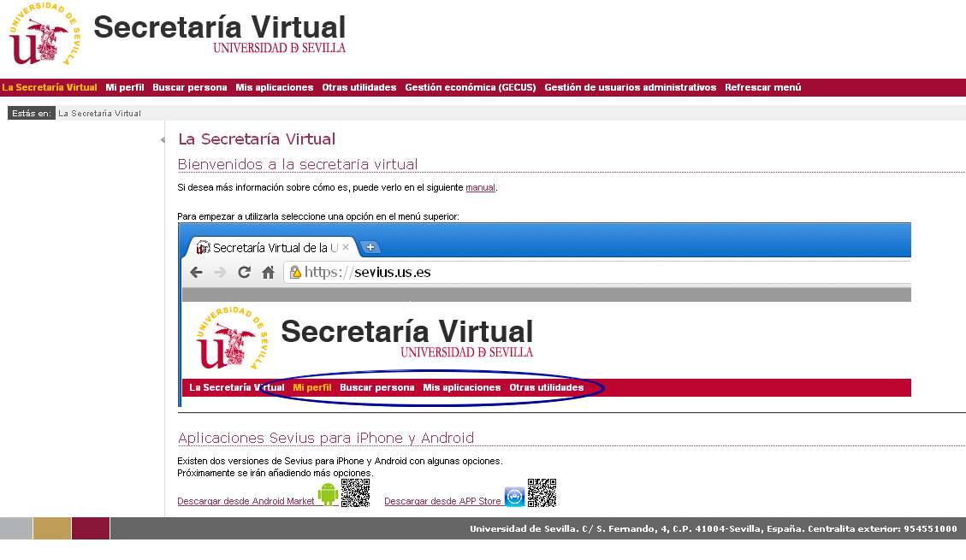Click Descargar desde Android Market link
The height and width of the screenshot is (560, 966).
(x=246, y=501)
